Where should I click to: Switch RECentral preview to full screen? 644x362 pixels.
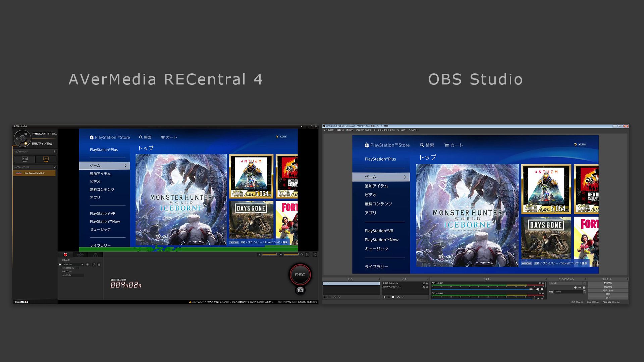[x=315, y=254]
